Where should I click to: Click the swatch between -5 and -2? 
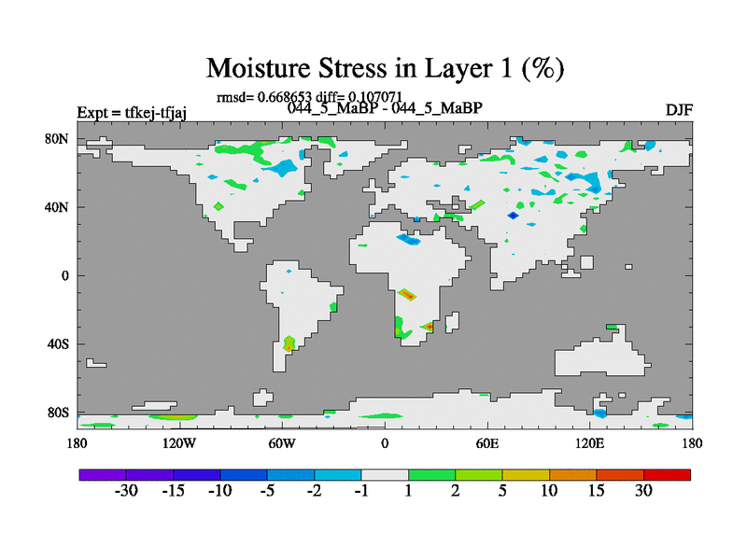click(290, 475)
